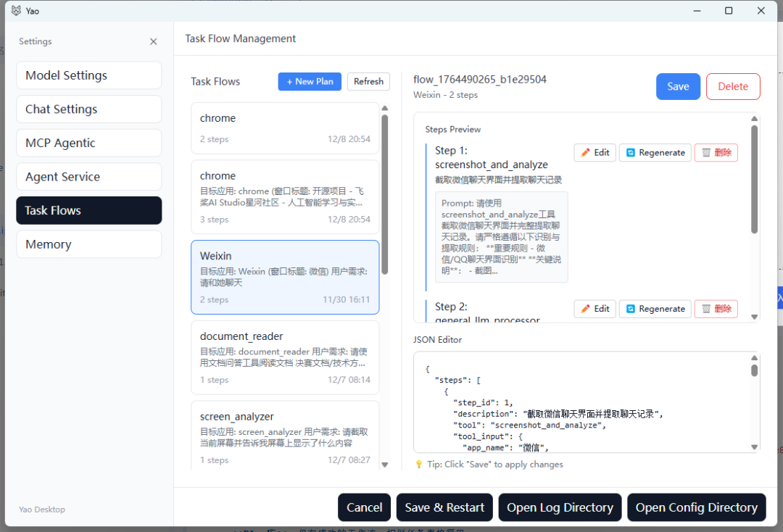This screenshot has width=783, height=532.
Task: Close the Settings sidebar with X
Action: click(x=153, y=41)
